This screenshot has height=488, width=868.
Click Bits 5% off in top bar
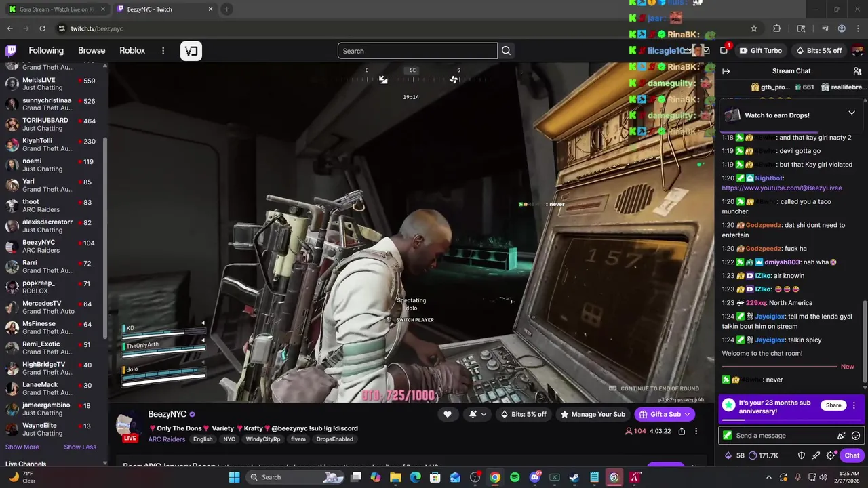[x=819, y=51]
